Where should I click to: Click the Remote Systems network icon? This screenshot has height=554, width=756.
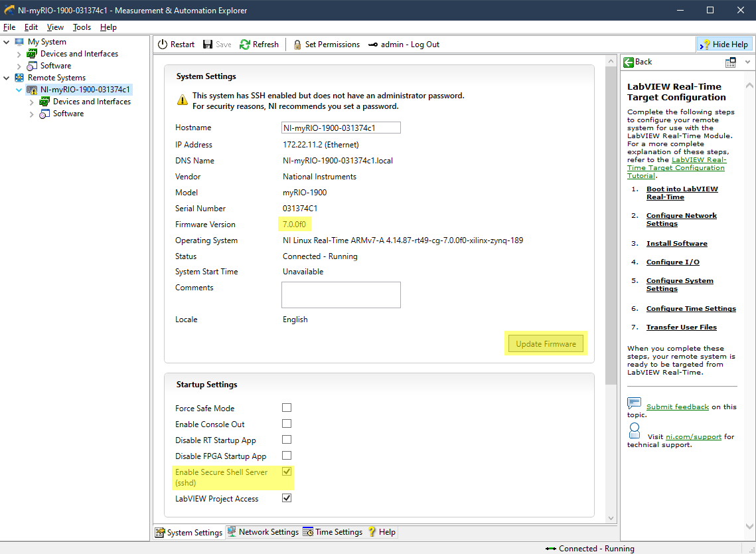point(19,78)
